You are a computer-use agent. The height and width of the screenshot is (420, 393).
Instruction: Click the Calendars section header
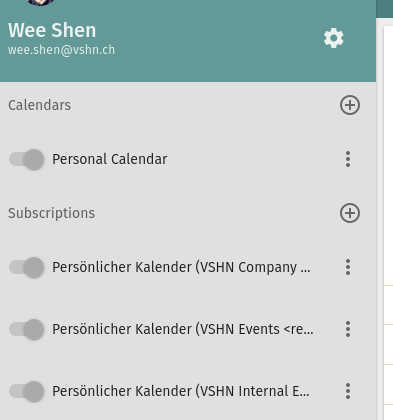(40, 105)
